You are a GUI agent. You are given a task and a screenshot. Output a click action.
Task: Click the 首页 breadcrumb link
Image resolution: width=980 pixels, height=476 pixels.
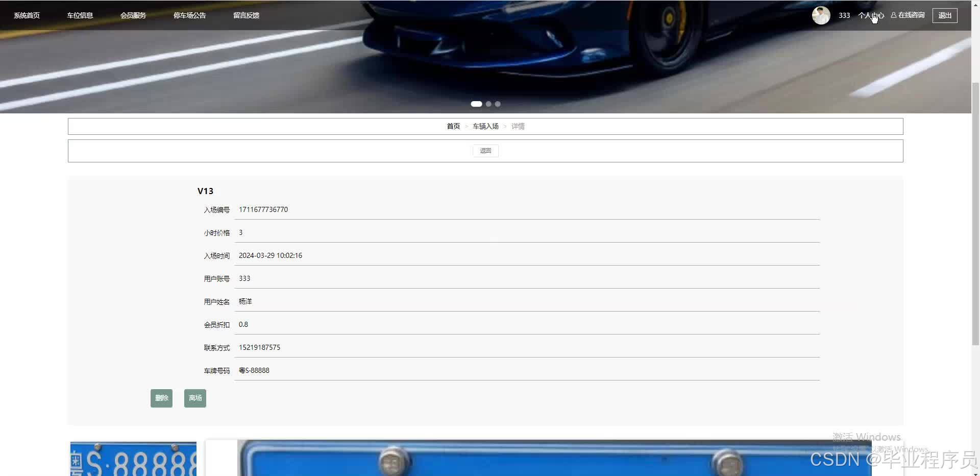point(453,126)
